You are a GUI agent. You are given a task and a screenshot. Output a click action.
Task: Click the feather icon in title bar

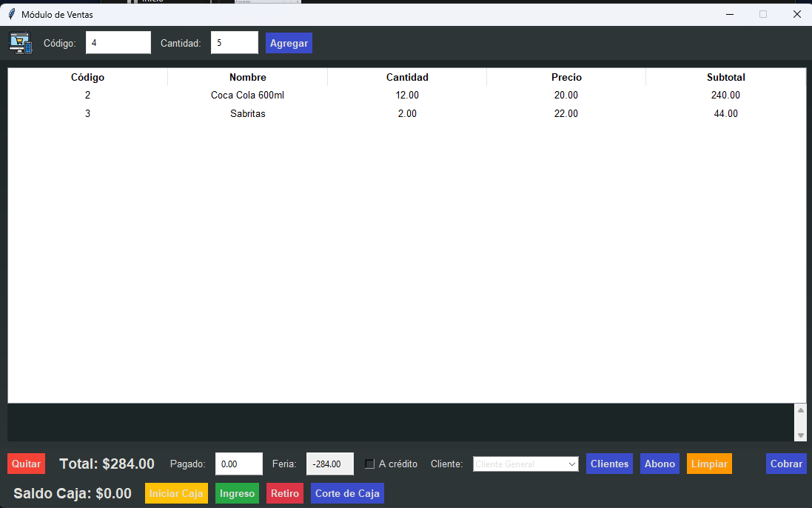(x=11, y=14)
